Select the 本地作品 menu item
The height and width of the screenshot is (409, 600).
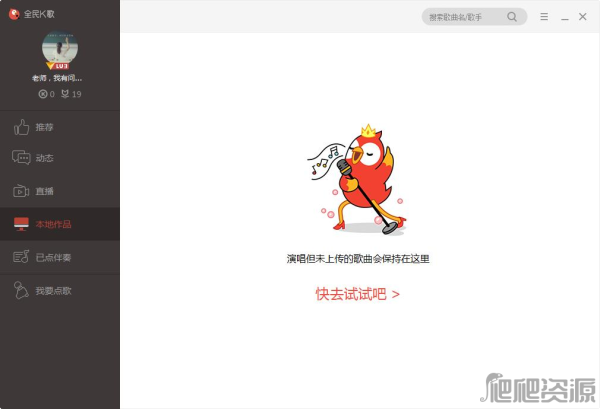(x=60, y=224)
